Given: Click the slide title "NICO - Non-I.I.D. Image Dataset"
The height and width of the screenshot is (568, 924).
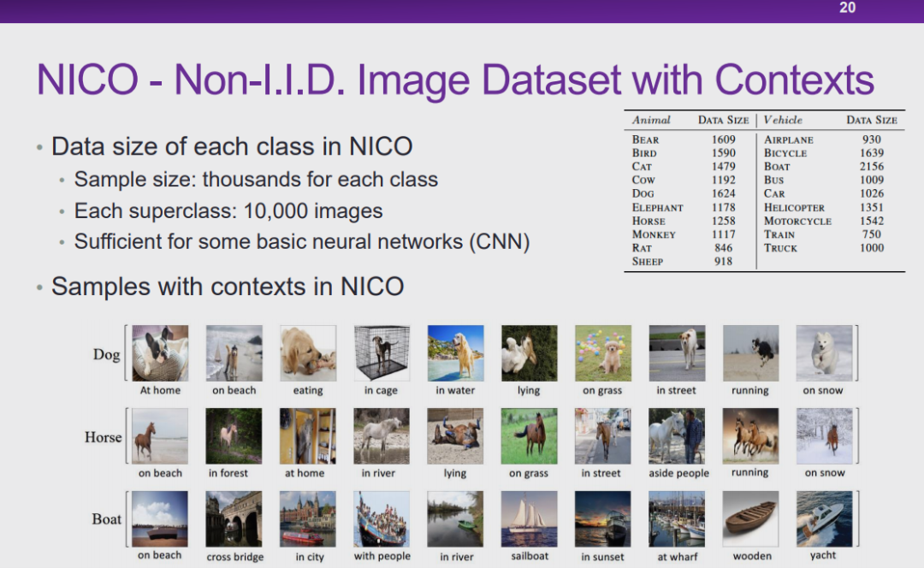Looking at the screenshot, I should [x=454, y=80].
